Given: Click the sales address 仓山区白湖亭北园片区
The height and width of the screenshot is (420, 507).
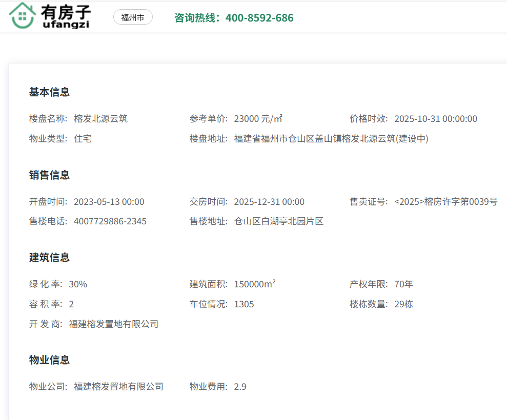Looking at the screenshot, I should pos(279,222).
